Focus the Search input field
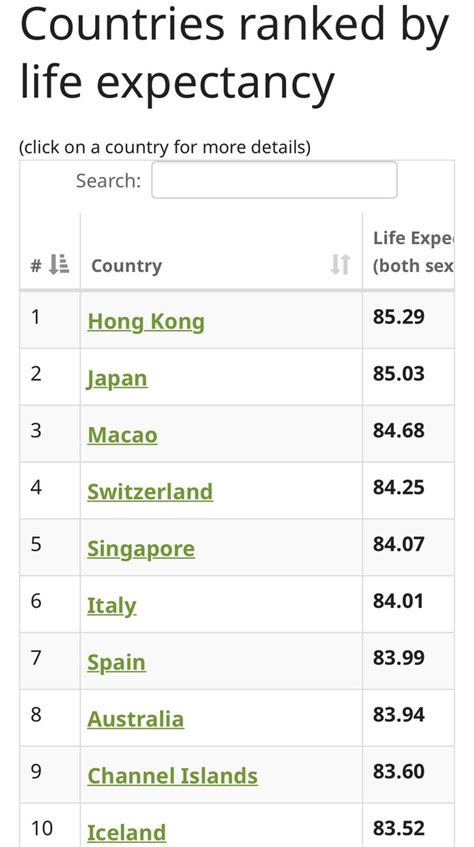The width and height of the screenshot is (474, 847). (x=274, y=180)
